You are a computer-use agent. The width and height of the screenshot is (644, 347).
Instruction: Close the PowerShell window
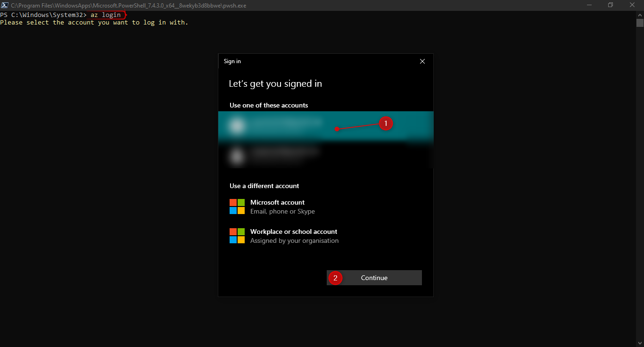pyautogui.click(x=633, y=5)
